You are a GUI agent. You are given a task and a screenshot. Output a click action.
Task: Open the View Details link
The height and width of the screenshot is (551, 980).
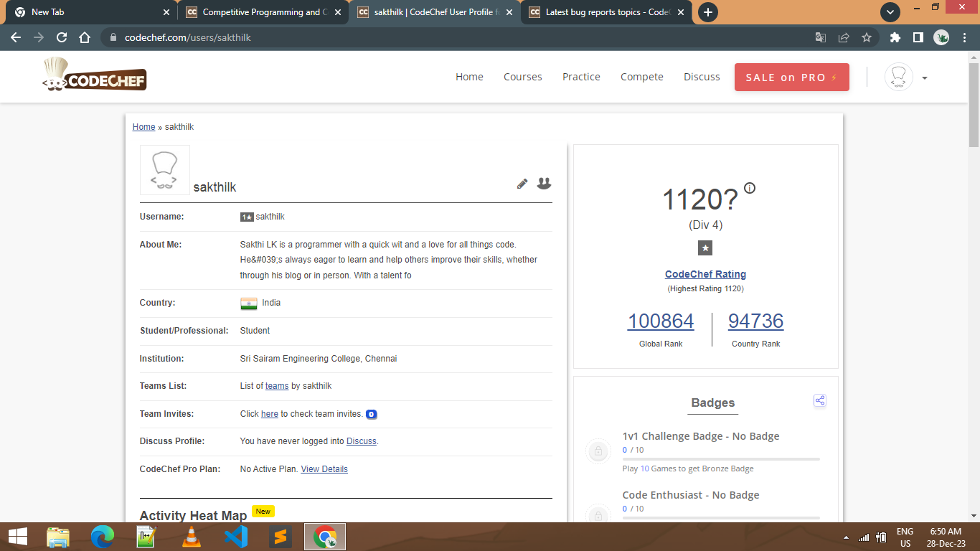pos(324,469)
